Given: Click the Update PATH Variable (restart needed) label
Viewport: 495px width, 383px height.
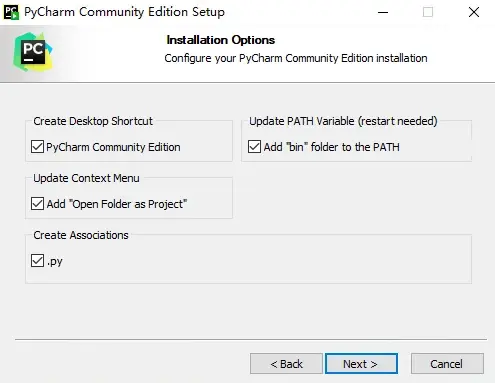Looking at the screenshot, I should (343, 121).
